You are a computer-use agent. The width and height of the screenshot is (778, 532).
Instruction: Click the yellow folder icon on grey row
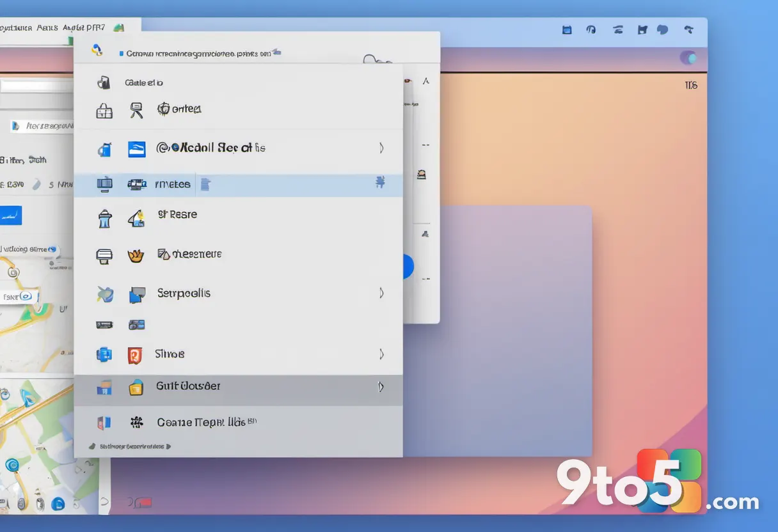136,387
